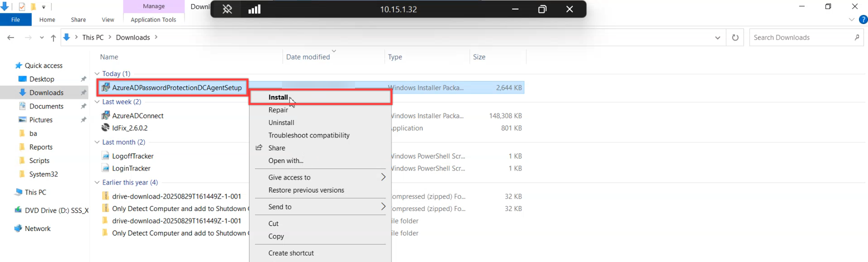Click the Install context menu entry
This screenshot has width=868, height=262.
[x=320, y=97]
